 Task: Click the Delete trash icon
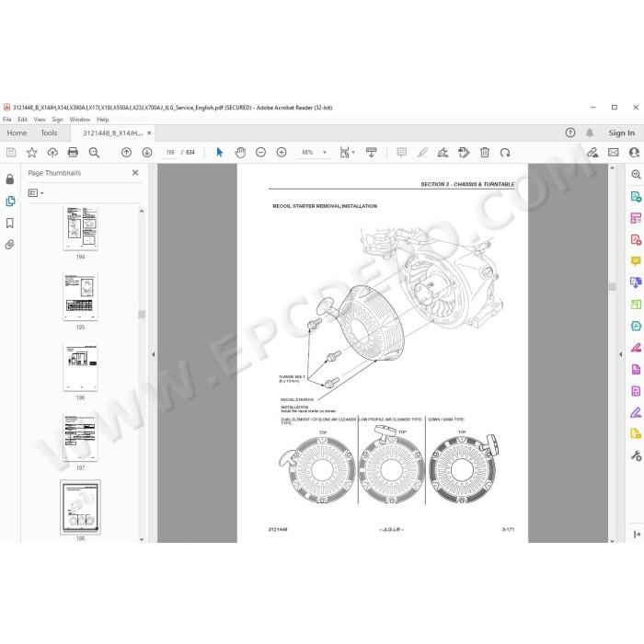[485, 153]
